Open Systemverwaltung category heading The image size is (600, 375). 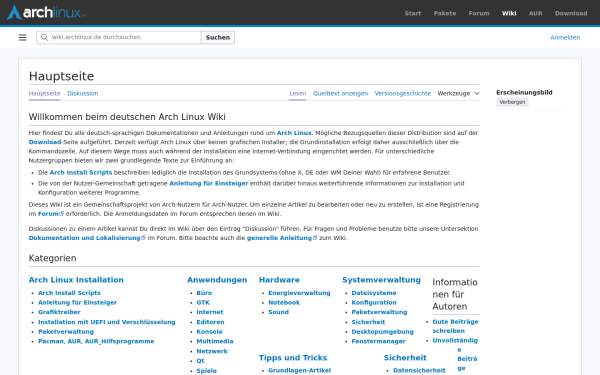pyautogui.click(x=381, y=280)
